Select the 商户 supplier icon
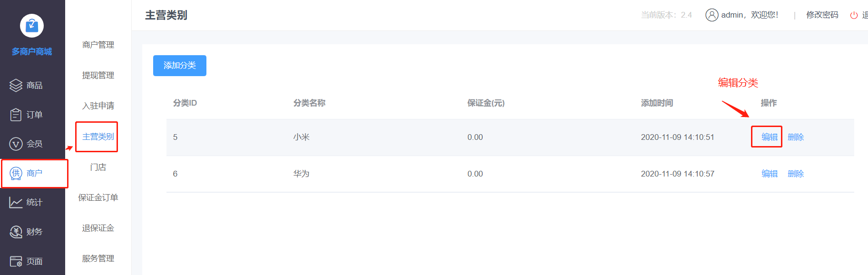The width and height of the screenshot is (868, 275). click(16, 173)
